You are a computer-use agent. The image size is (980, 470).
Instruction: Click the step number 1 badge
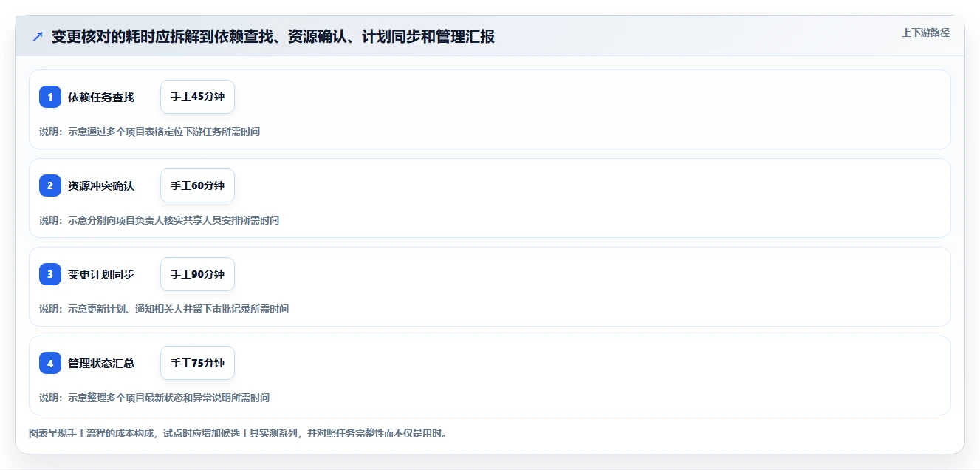[50, 97]
